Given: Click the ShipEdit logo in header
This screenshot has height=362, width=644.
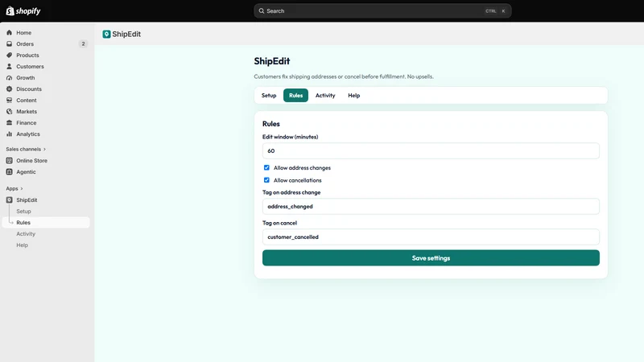Looking at the screenshot, I should coord(106,34).
